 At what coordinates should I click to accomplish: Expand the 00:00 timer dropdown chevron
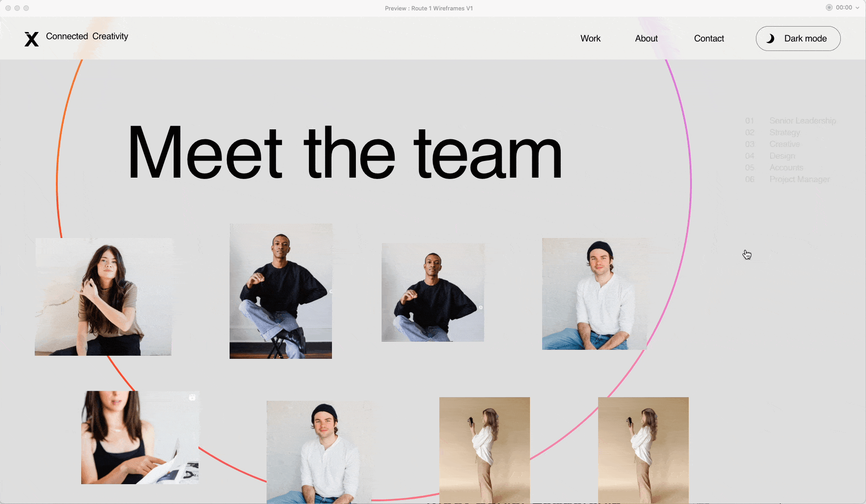(x=857, y=8)
